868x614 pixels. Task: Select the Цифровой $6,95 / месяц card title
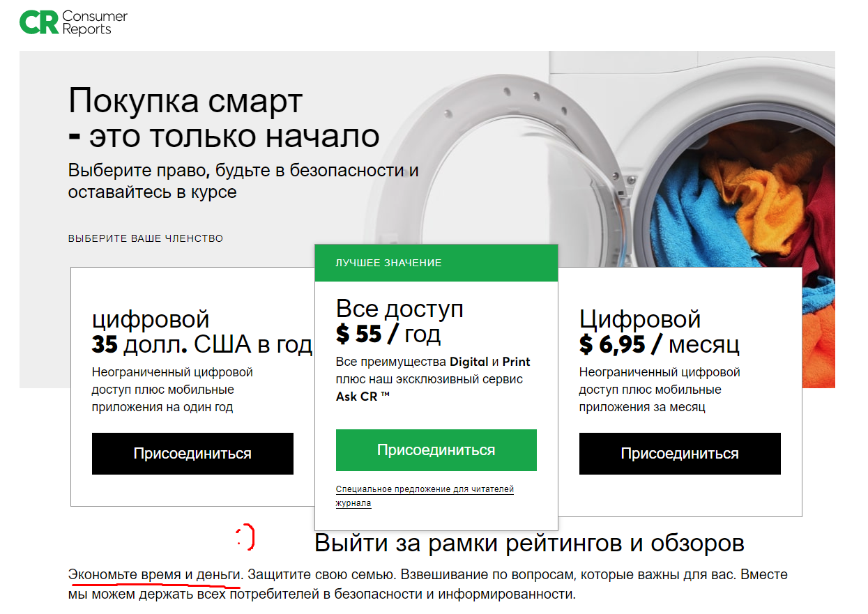660,331
